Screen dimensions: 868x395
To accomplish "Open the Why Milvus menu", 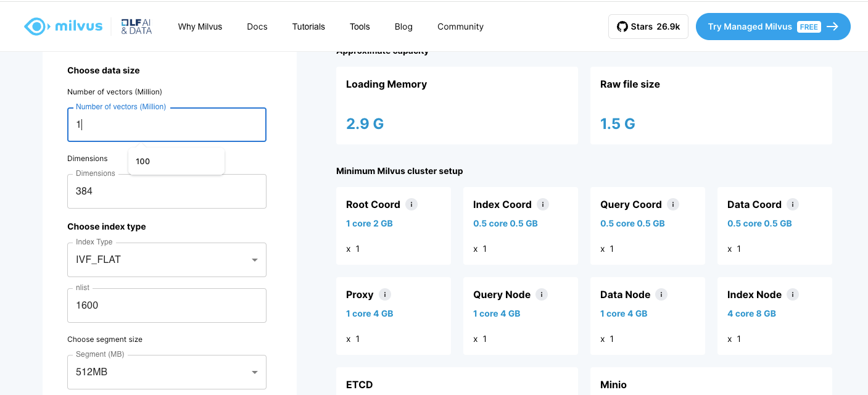I will point(200,27).
